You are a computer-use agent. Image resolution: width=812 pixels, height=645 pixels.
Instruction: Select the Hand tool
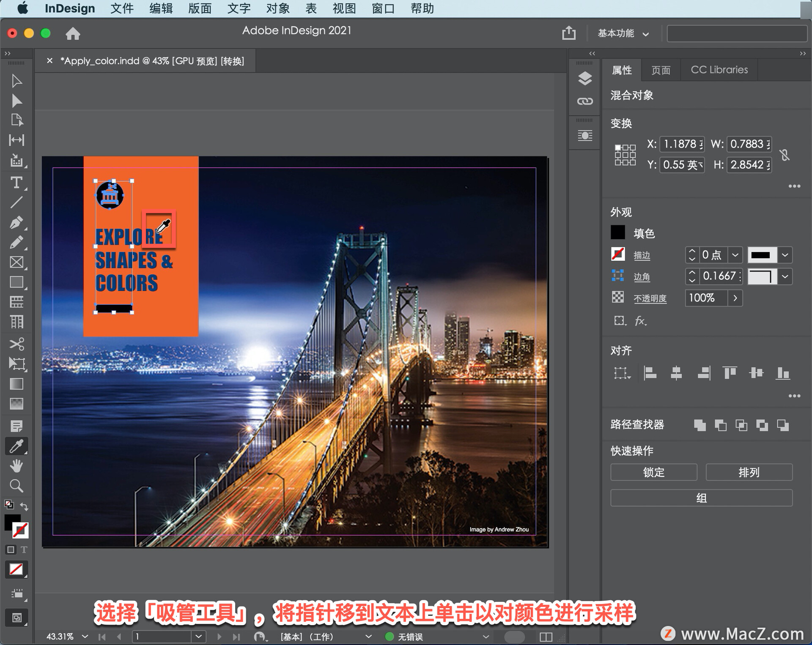coord(16,466)
